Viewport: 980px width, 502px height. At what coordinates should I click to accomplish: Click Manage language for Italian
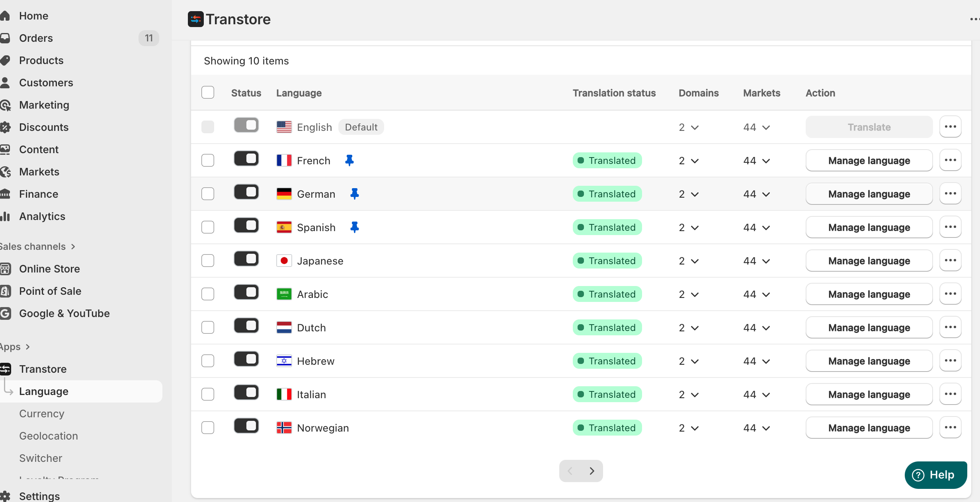point(869,395)
